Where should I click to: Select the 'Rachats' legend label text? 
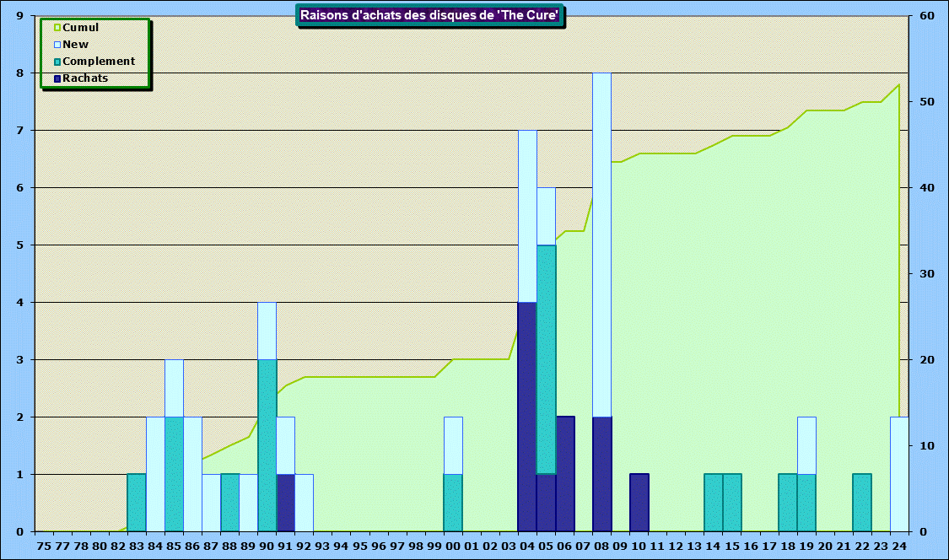click(85, 78)
